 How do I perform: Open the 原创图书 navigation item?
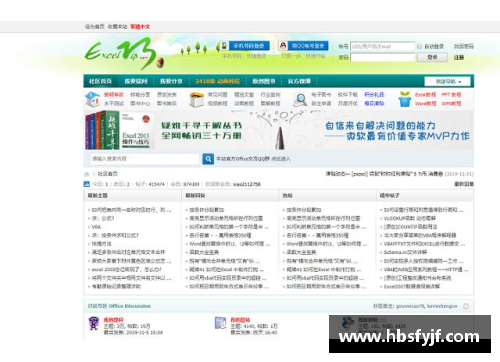(264, 81)
